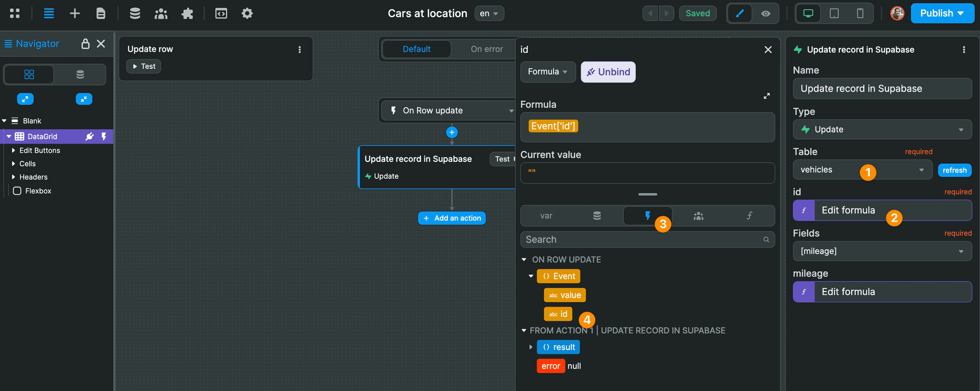Screen dimensions: 980x391
Task: Click the Event['id'] formula field
Action: pyautogui.click(x=647, y=127)
